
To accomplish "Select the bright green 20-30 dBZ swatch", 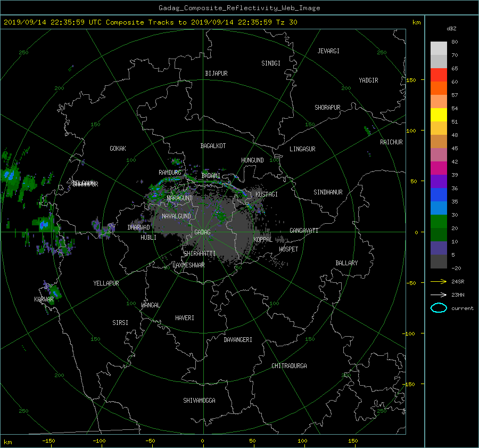I will tap(439, 222).
